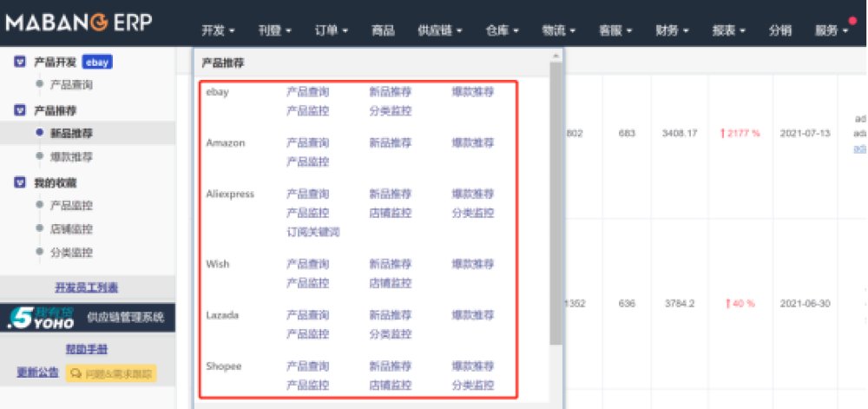The width and height of the screenshot is (868, 409).
Task: Open the 刊登 dropdown menu
Action: [x=274, y=31]
